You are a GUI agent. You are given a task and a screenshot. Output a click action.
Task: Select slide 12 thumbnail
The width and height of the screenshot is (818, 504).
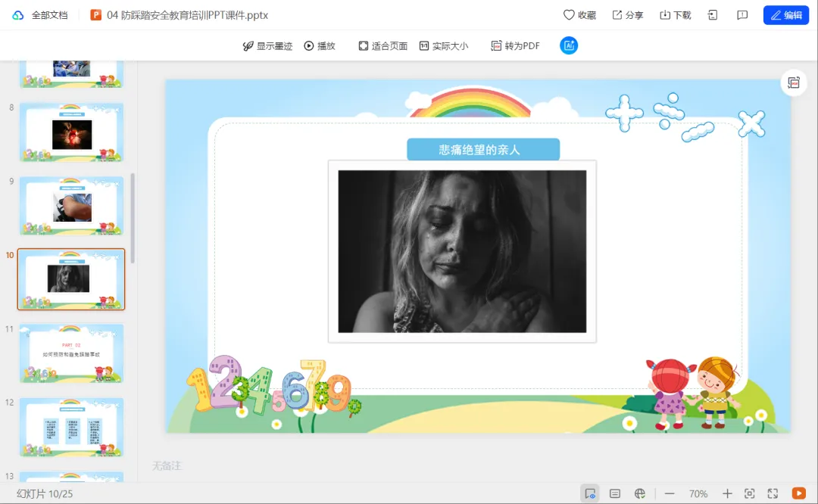[x=71, y=428]
